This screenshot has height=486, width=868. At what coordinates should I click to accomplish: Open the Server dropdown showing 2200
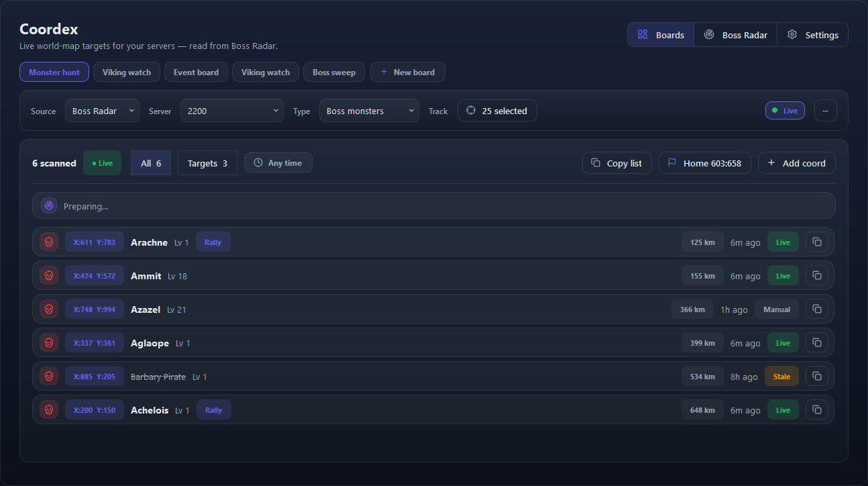pyautogui.click(x=232, y=111)
